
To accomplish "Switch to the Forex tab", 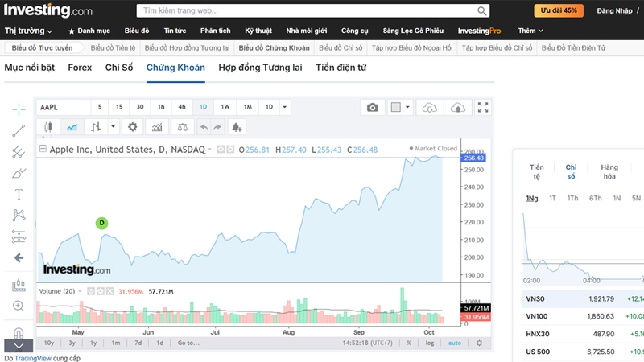I will [x=80, y=68].
